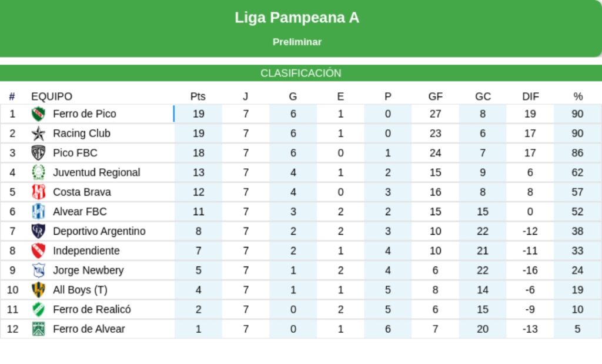602x364 pixels.
Task: Click the Juventud Regional green crest
Action: (38, 172)
